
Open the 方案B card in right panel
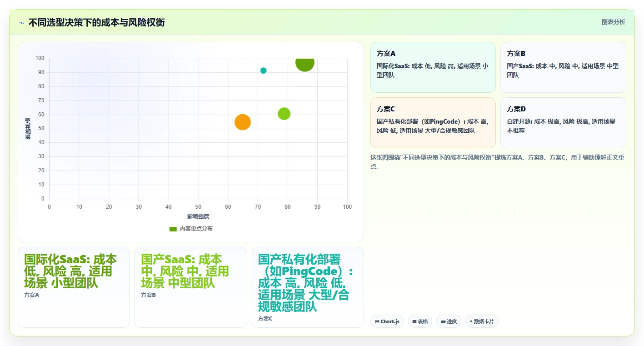coord(563,67)
